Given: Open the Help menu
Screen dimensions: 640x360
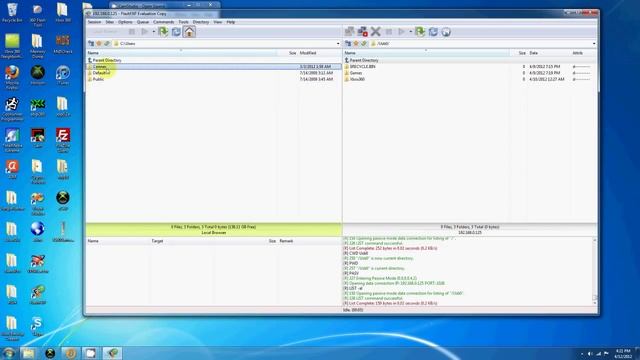Looking at the screenshot, I should pyautogui.click(x=231, y=22).
